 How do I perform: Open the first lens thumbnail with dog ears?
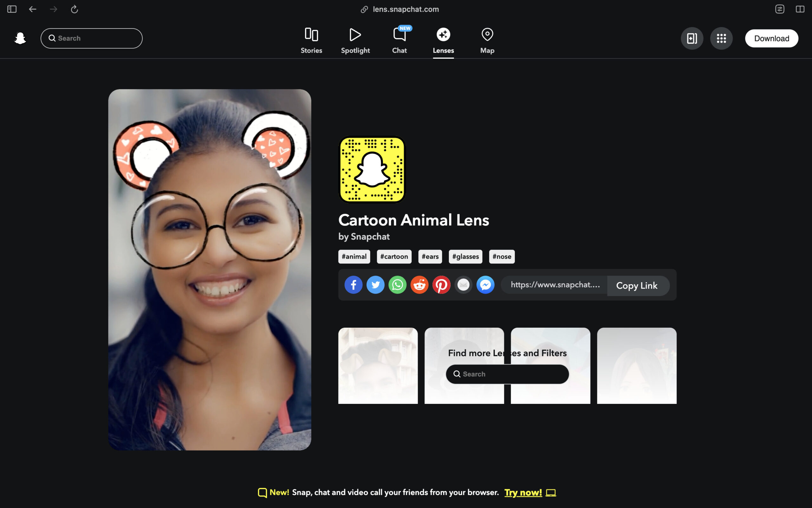click(378, 365)
